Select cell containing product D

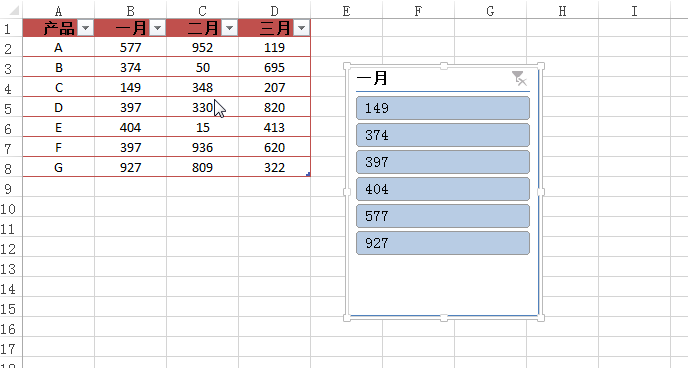58,107
